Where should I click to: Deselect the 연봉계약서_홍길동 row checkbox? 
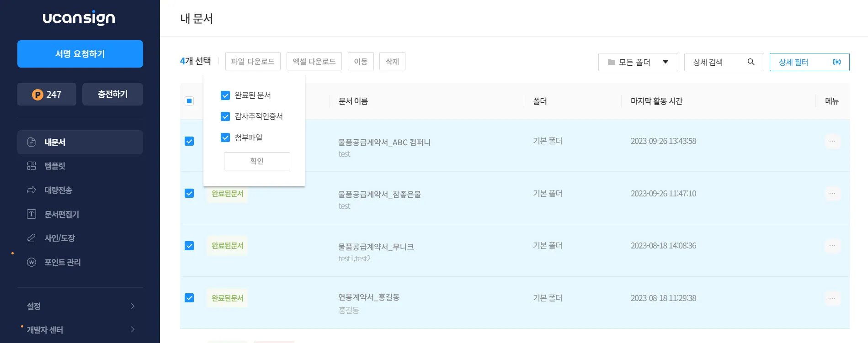pos(189,298)
